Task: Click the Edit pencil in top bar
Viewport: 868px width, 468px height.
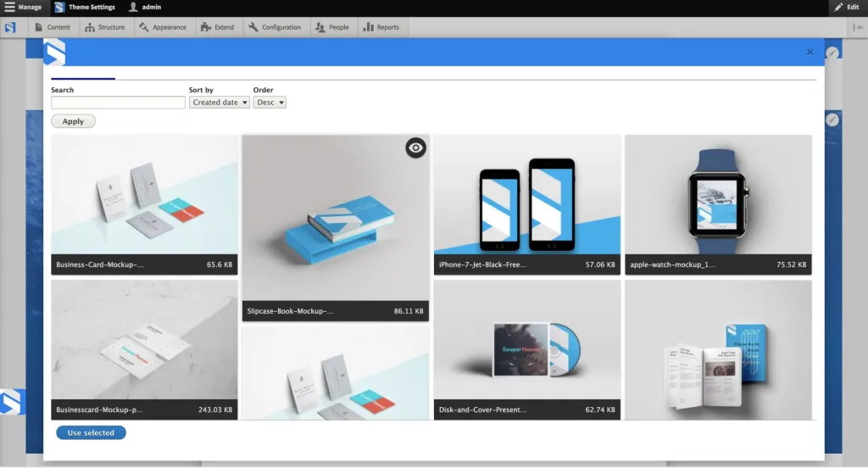Action: [839, 8]
